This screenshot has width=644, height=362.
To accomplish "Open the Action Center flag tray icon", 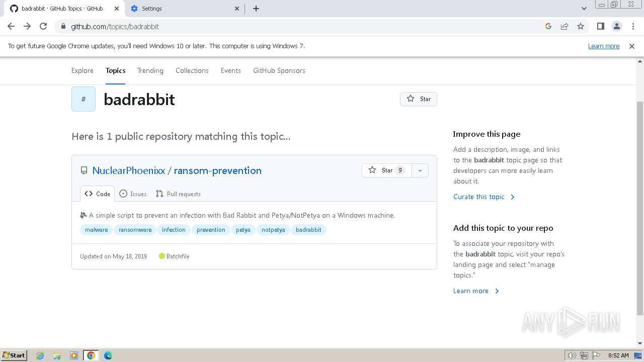I will (596, 355).
